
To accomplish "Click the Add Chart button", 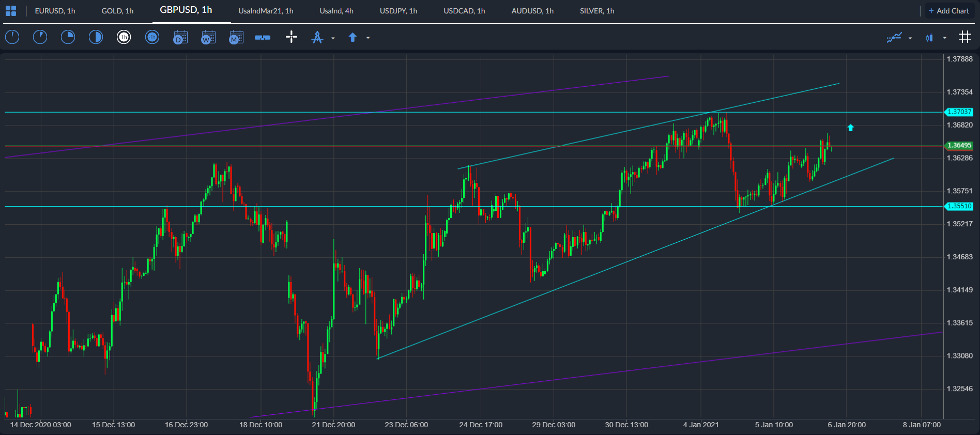I will (x=949, y=11).
